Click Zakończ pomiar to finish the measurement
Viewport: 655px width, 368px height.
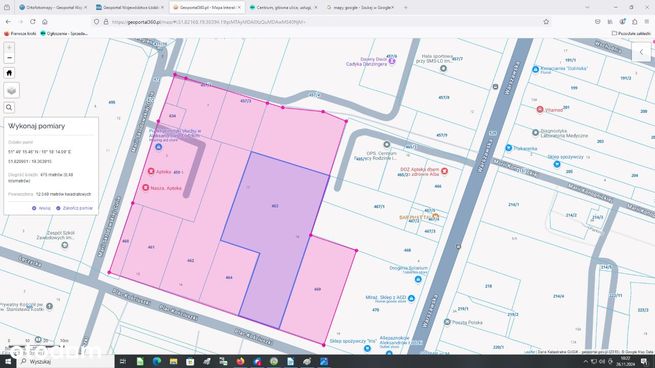click(75, 208)
